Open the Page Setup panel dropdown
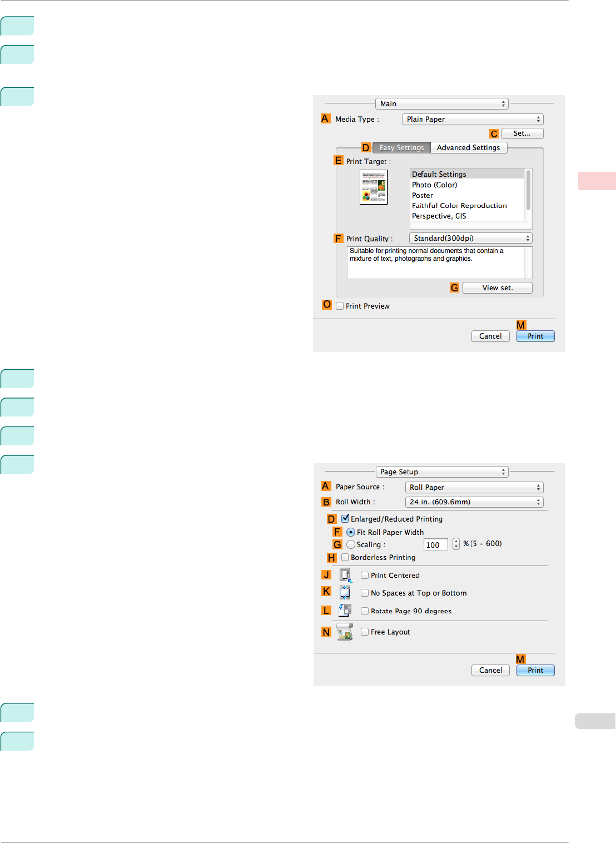The width and height of the screenshot is (616, 843). pyautogui.click(x=442, y=472)
